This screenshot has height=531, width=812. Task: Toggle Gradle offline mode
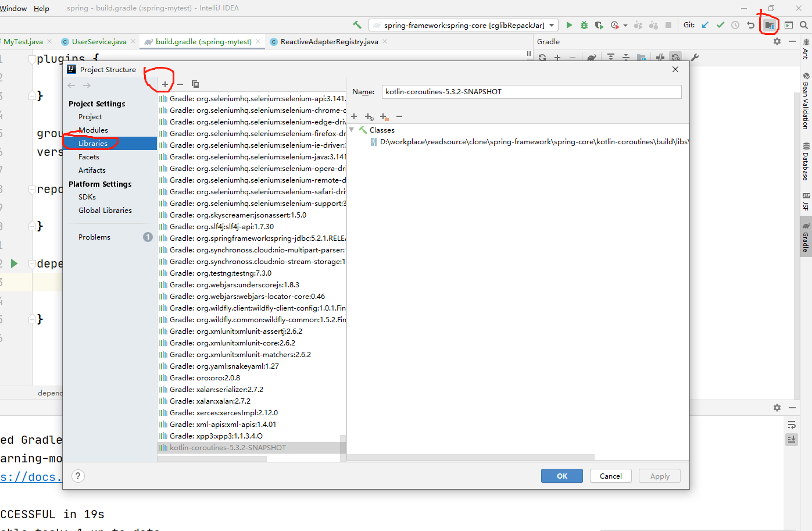660,58
